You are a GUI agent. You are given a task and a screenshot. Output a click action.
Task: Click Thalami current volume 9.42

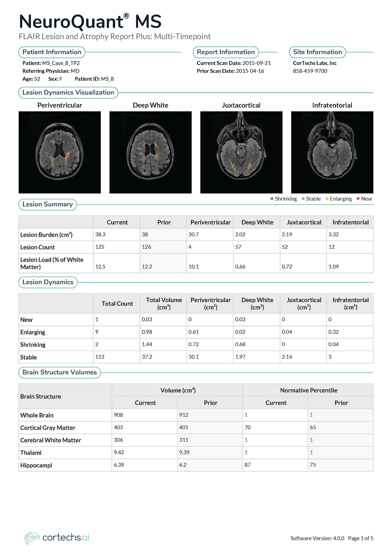(x=119, y=453)
